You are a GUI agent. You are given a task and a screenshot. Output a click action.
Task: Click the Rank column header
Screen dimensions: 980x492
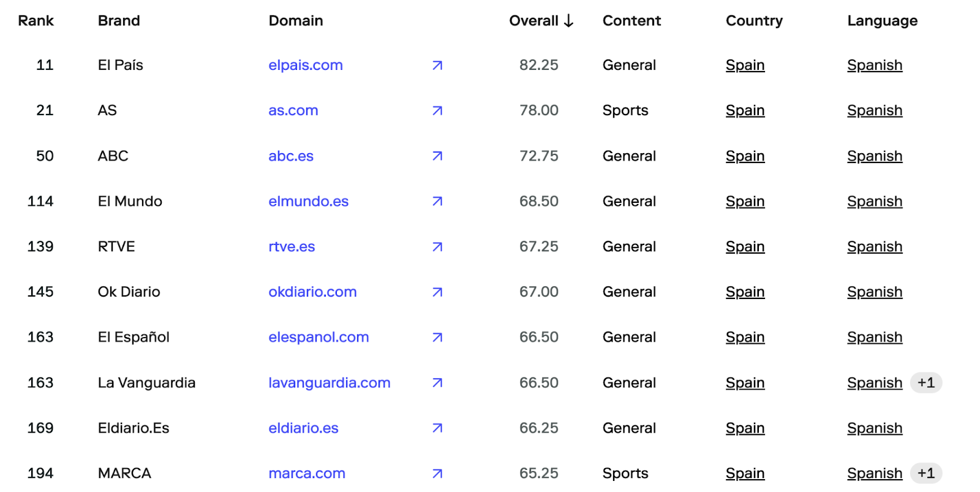[36, 21]
